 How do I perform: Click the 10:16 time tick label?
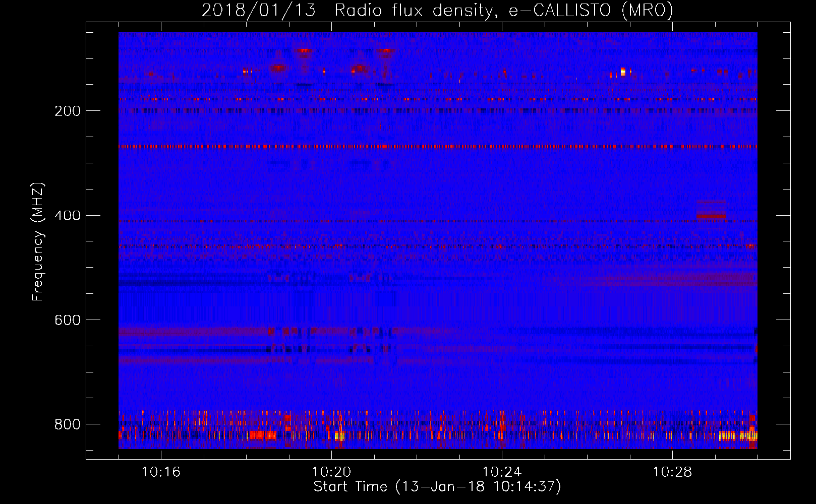click(x=161, y=472)
